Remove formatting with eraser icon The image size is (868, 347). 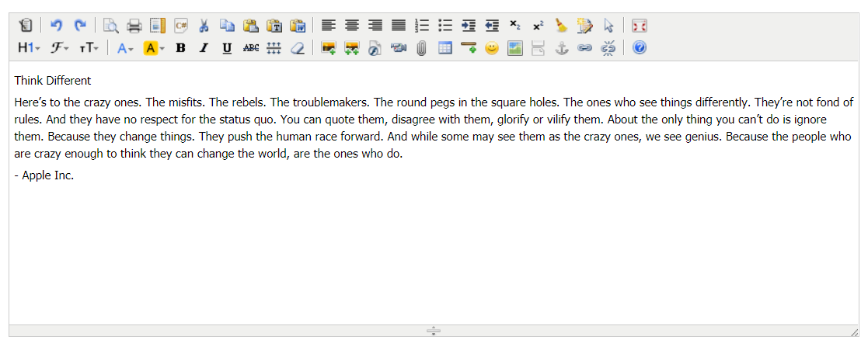298,48
